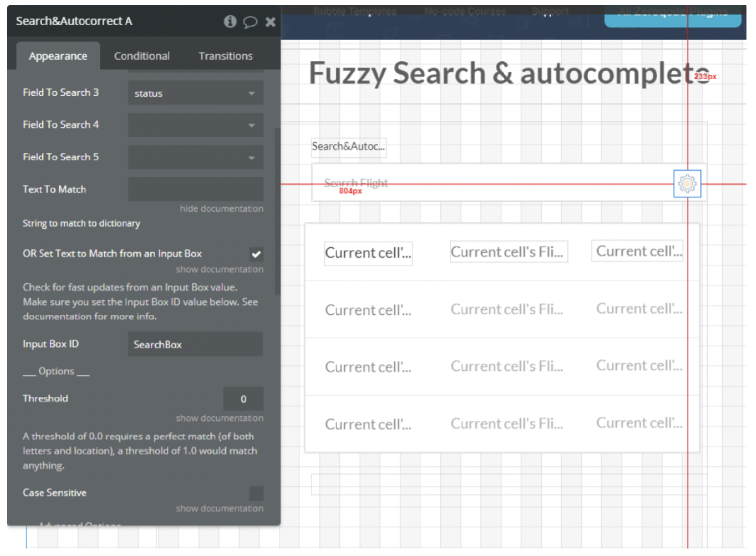This screenshot has width=756, height=556.
Task: Expand the Field To Search 5 dropdown
Action: [x=196, y=158]
